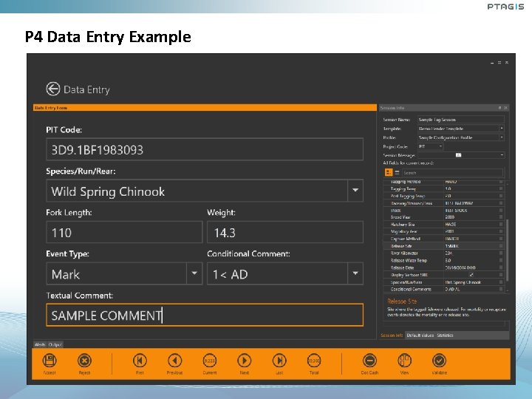Image resolution: width=532 pixels, height=399 pixels.
Task: Select the Release Site row
Action: 443,246
